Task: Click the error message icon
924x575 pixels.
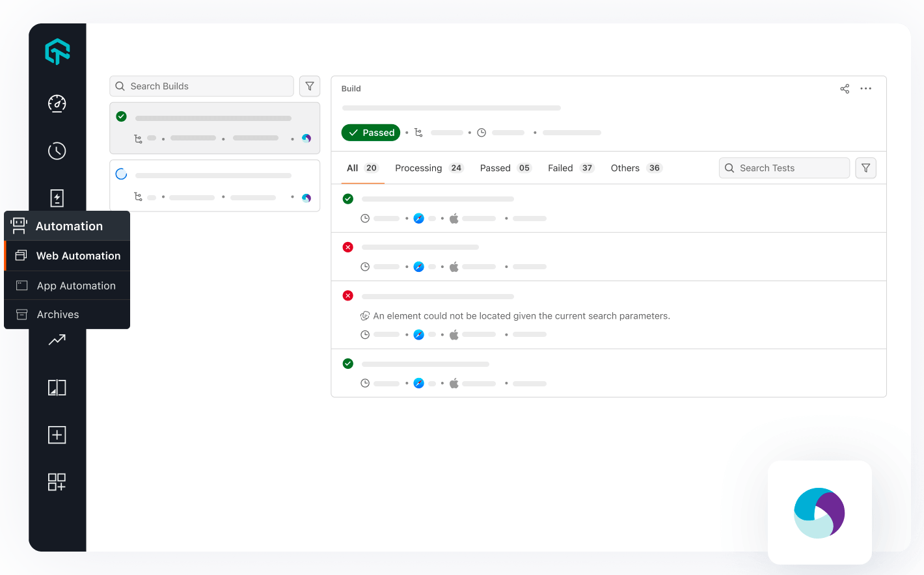Action: (x=365, y=316)
